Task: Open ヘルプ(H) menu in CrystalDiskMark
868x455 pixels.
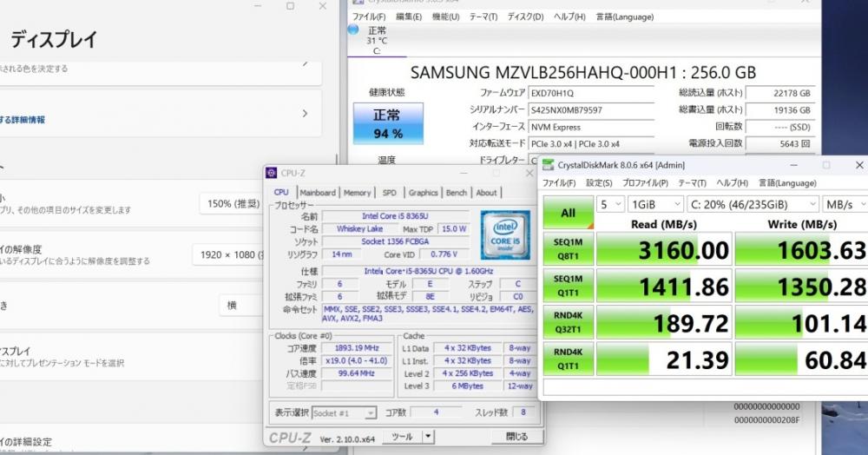Action: pos(732,182)
